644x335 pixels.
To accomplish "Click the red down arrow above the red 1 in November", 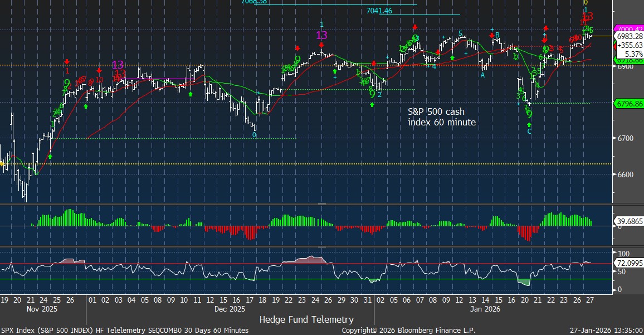I will point(67,62).
